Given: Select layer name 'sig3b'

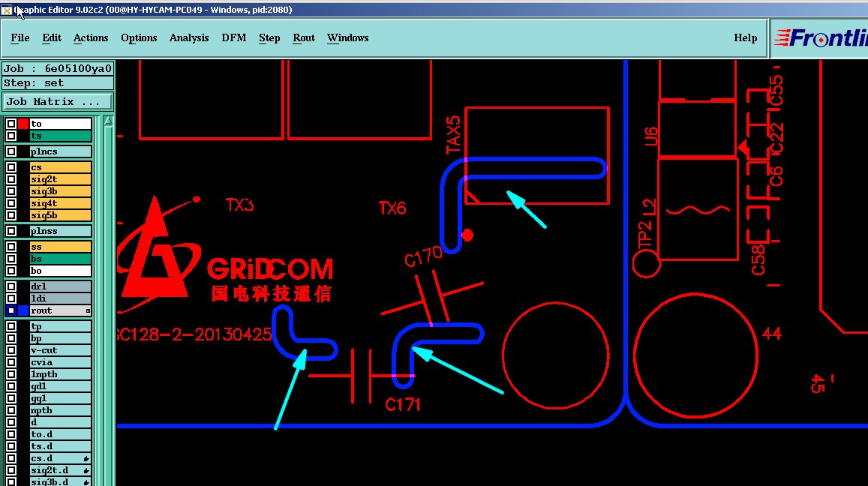Looking at the screenshot, I should pos(60,191).
